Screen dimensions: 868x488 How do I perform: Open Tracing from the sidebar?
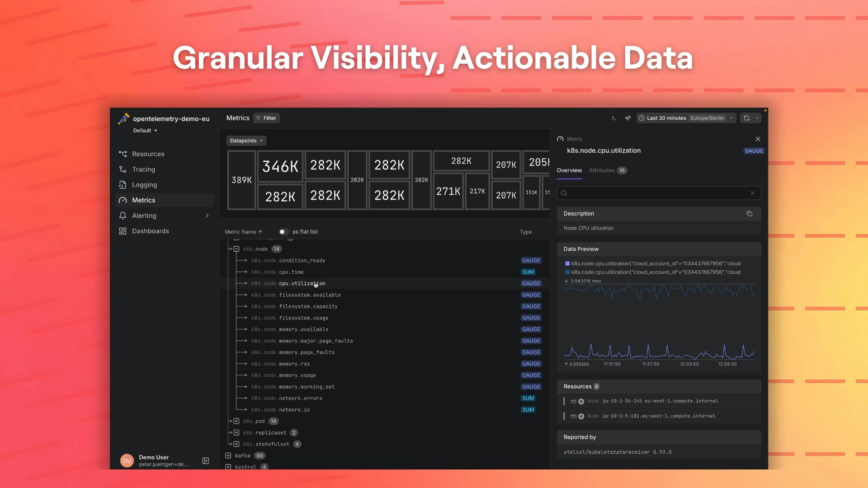(x=143, y=169)
